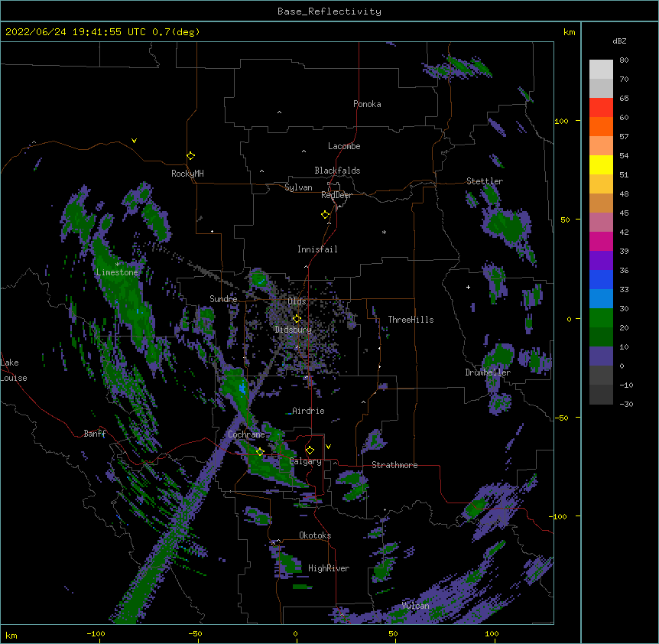
Task: Click the Banff label
Action: point(95,434)
